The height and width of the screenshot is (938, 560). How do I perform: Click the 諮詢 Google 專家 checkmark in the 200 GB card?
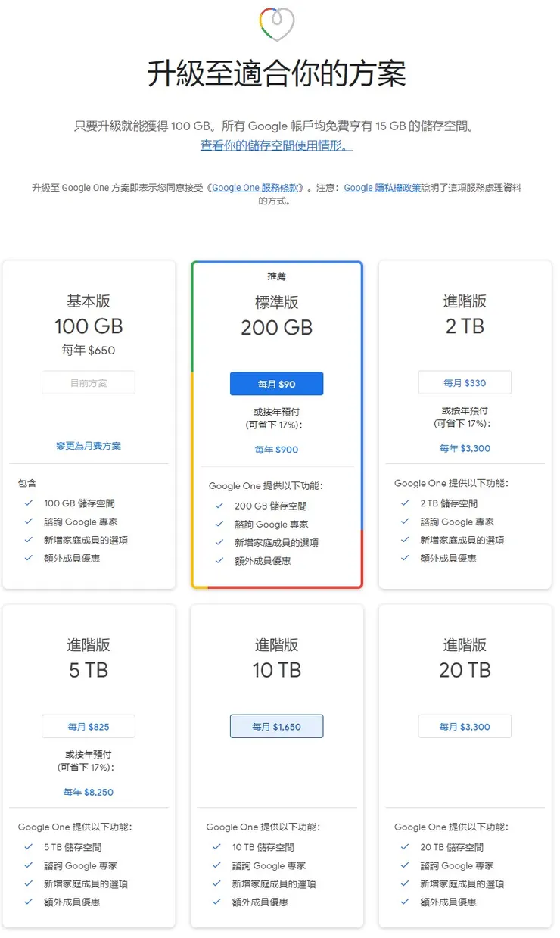[219, 525]
